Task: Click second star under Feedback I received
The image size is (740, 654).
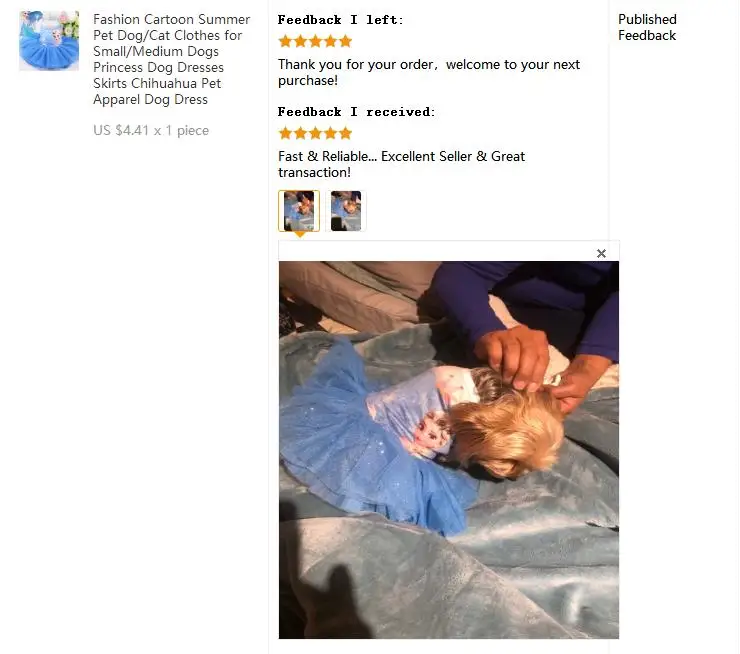Action: pyautogui.click(x=300, y=133)
